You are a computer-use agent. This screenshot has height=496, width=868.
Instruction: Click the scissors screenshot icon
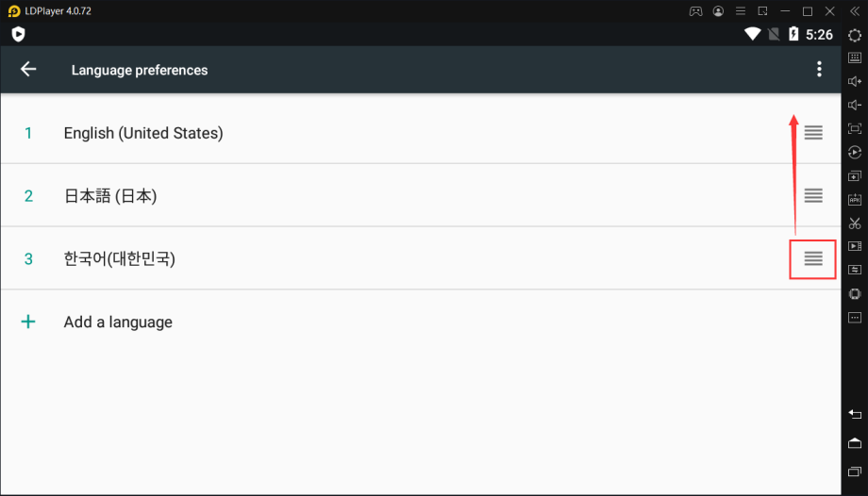[x=855, y=223]
